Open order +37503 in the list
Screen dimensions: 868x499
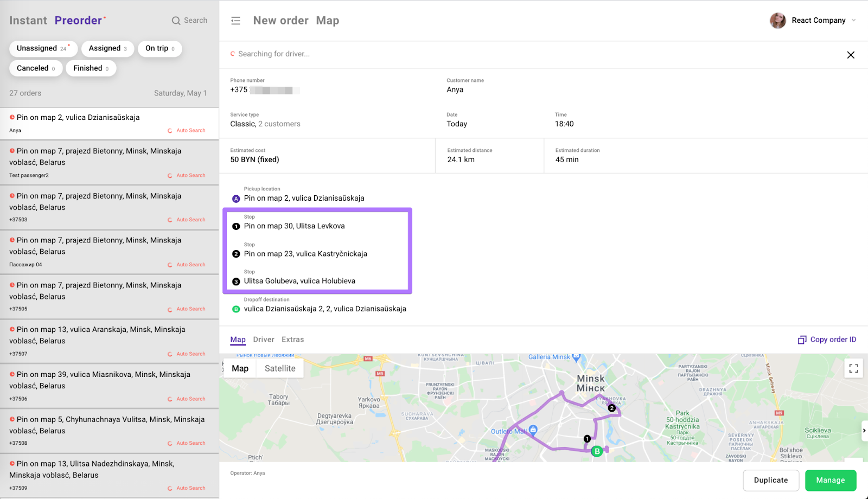pos(109,208)
